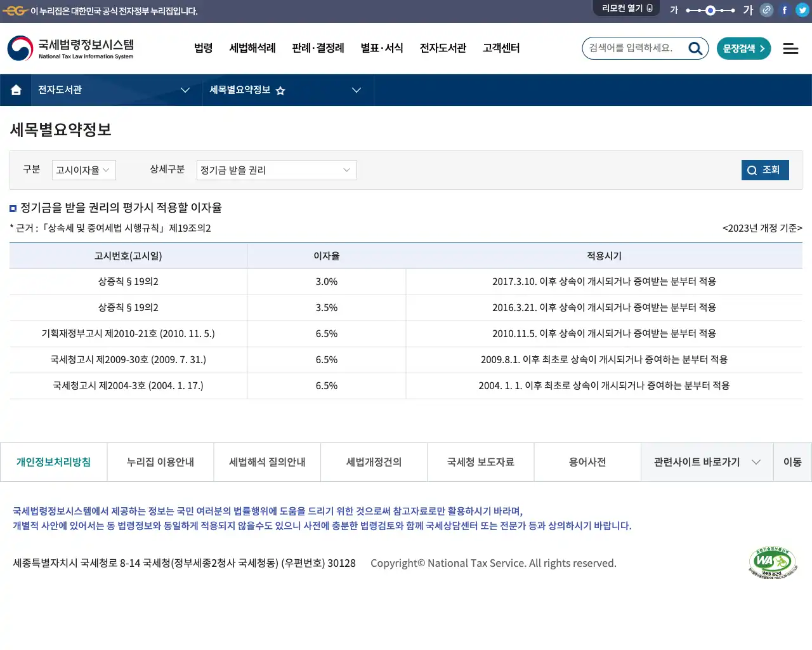This screenshot has width=812, height=650.
Task: Click the 2016.3.21. 이후 application period cell
Action: [604, 308]
